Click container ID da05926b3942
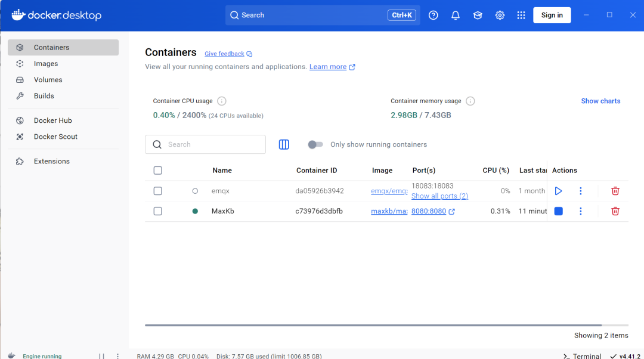Image resolution: width=644 pixels, height=359 pixels. (320, 191)
